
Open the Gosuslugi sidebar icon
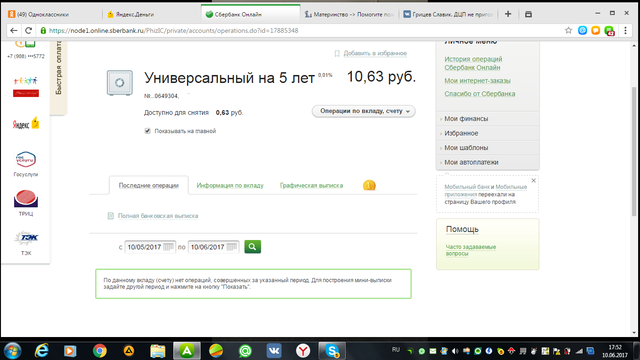click(26, 163)
